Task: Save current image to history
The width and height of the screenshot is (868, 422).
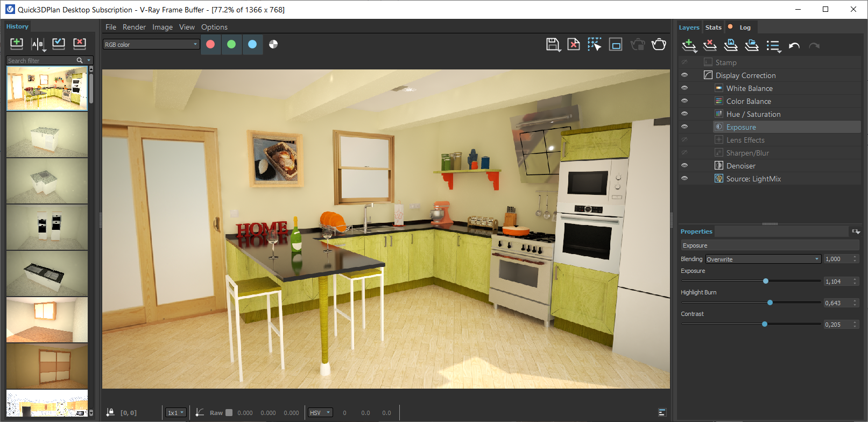Action: click(17, 44)
